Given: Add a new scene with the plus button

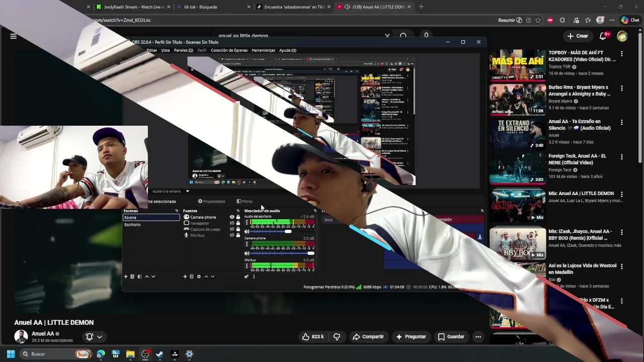Looking at the screenshot, I should coord(126,277).
